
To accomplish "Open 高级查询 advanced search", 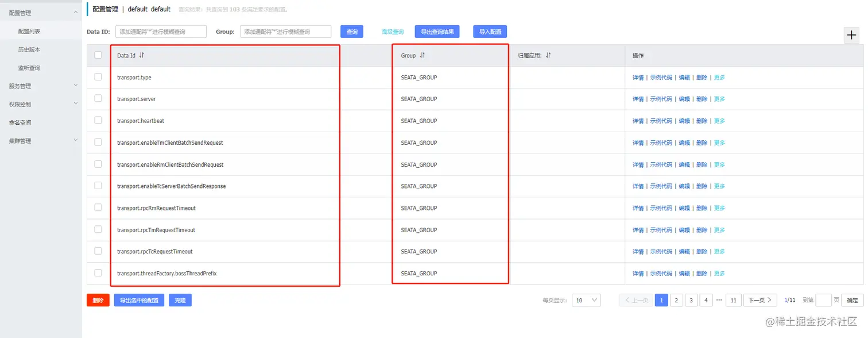I will [392, 32].
